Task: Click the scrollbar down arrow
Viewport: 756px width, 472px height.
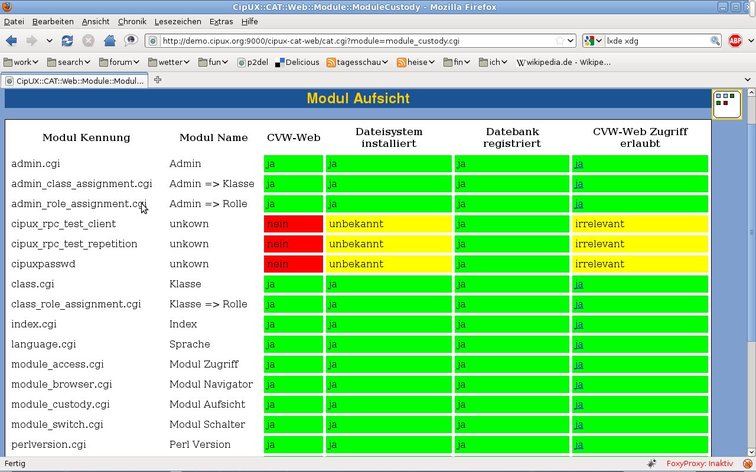Action: click(x=751, y=452)
